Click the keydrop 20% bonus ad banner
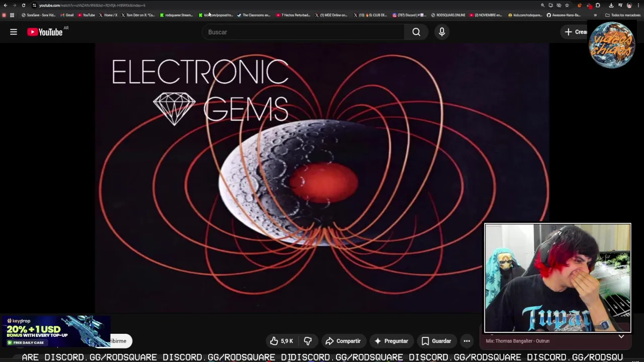 [55, 331]
